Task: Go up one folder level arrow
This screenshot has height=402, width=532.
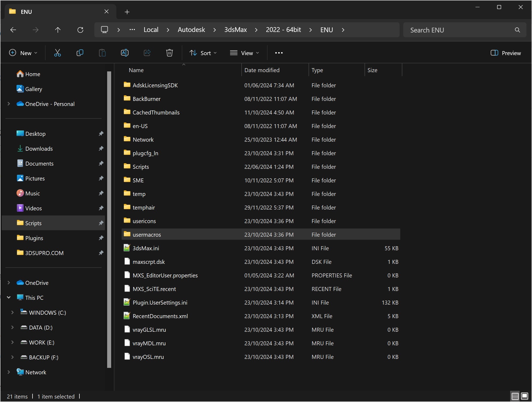Action: [x=58, y=30]
